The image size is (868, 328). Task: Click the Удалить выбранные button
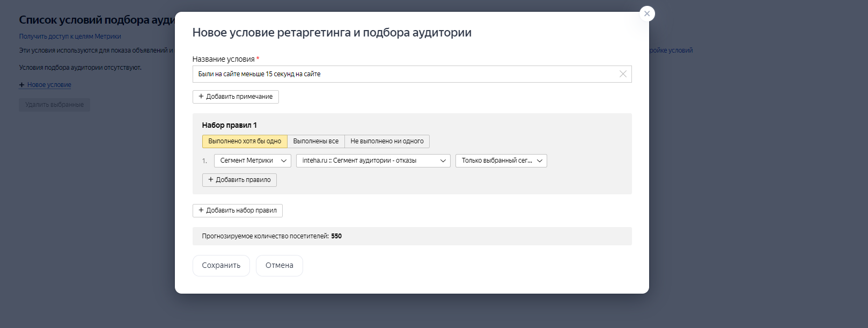click(55, 105)
